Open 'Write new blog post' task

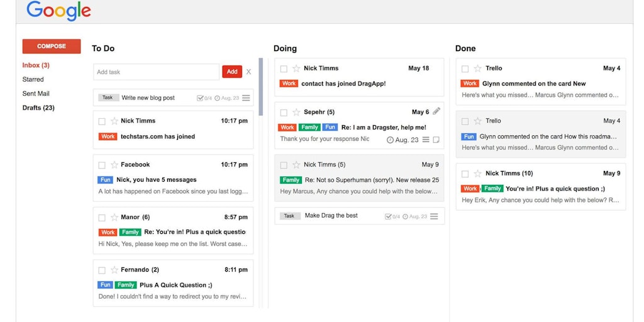[x=148, y=97]
